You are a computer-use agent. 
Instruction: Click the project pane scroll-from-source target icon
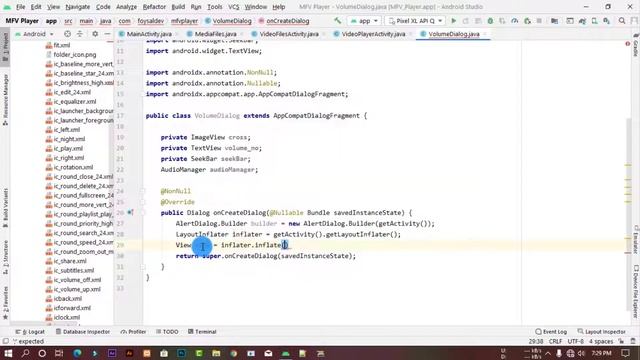coord(67,34)
